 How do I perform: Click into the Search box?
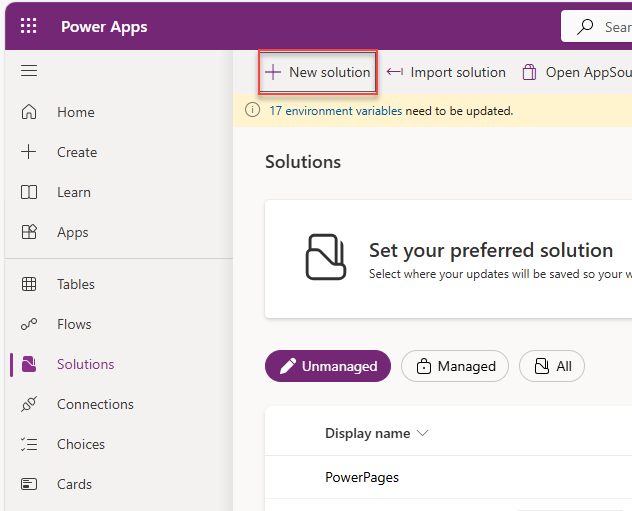pos(597,27)
